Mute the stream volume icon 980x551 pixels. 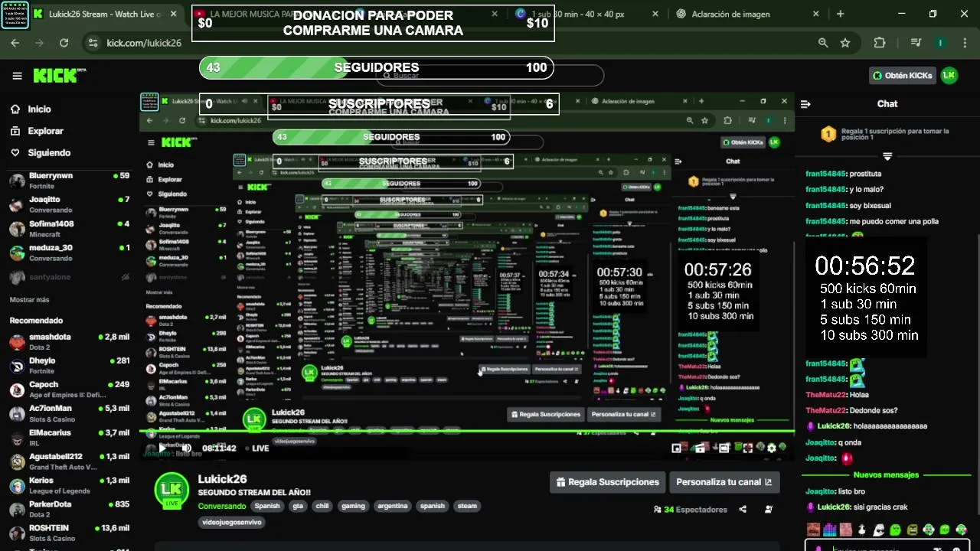[x=185, y=448]
